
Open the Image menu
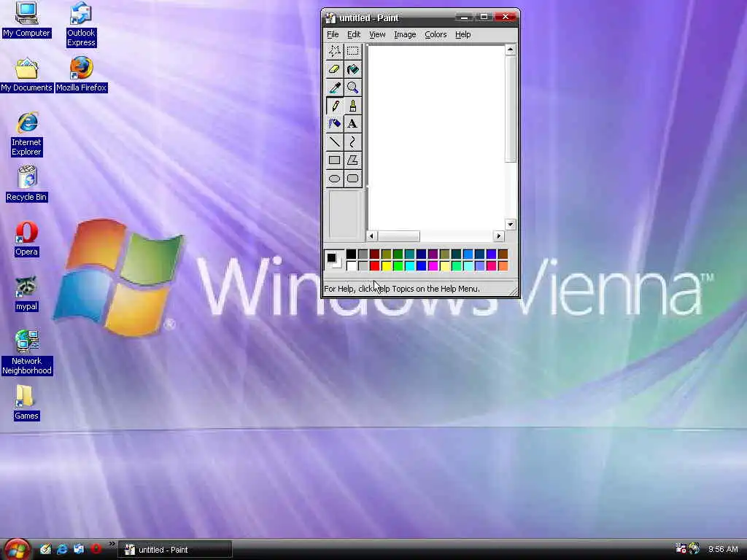tap(405, 34)
